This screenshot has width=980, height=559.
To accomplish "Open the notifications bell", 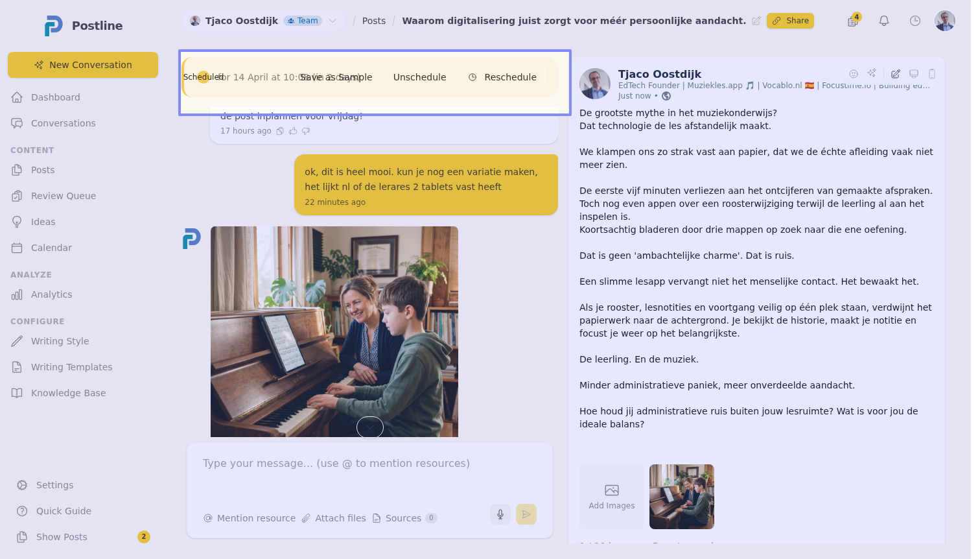I will click(x=884, y=21).
